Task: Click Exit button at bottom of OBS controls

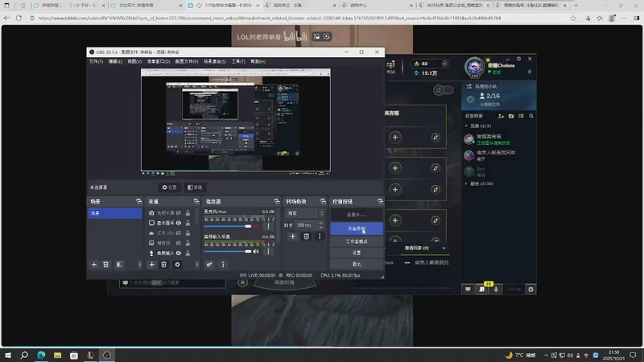Action: [x=357, y=264]
